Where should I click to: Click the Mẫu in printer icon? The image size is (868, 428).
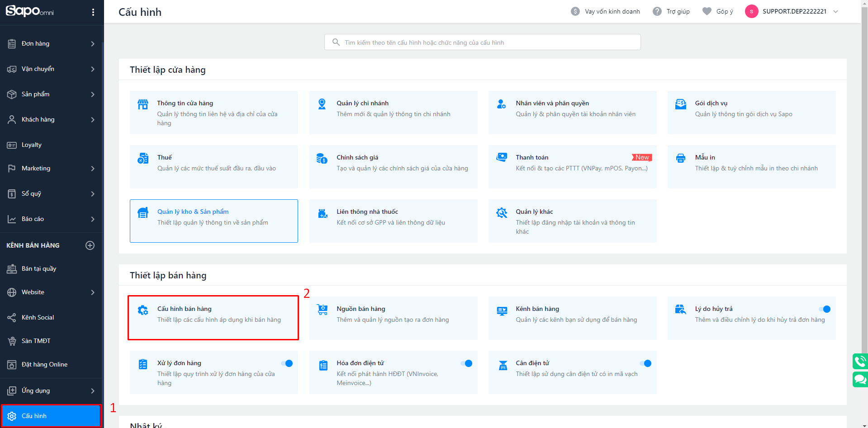tap(681, 158)
